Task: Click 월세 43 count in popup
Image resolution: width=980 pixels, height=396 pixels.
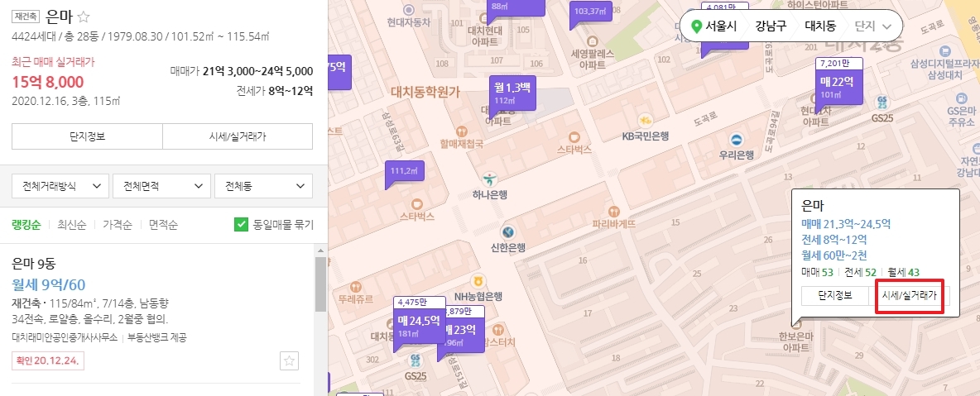Action: [903, 272]
